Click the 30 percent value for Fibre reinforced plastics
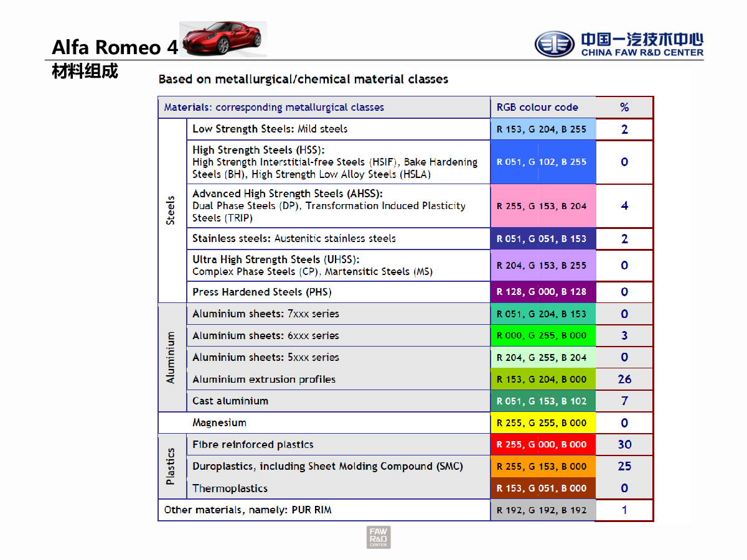Screen dimensions: 747x560 point(624,444)
